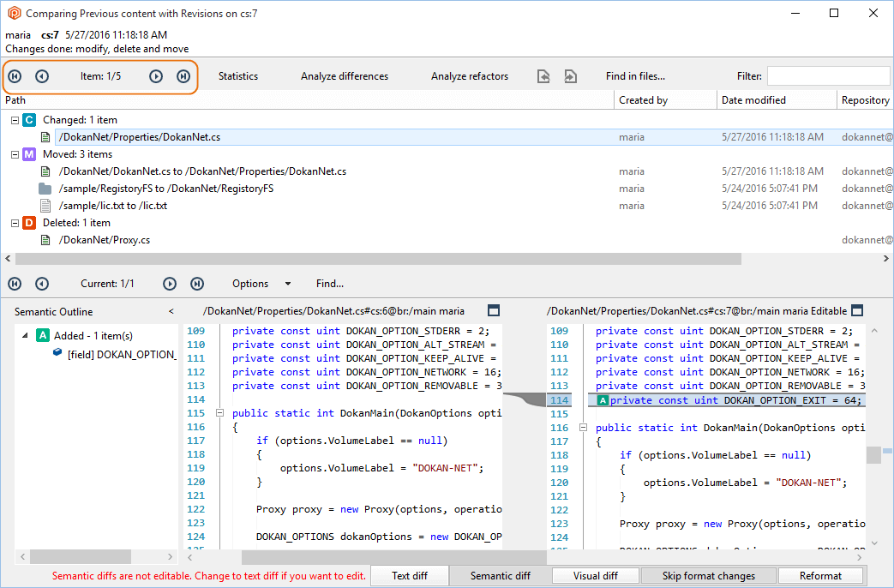Open the Options menu

pos(249,284)
